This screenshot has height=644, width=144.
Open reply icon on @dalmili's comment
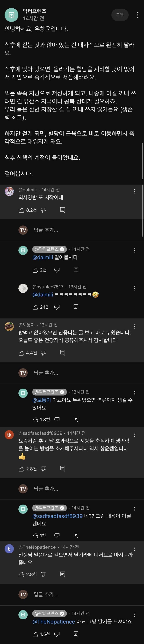[63, 210]
